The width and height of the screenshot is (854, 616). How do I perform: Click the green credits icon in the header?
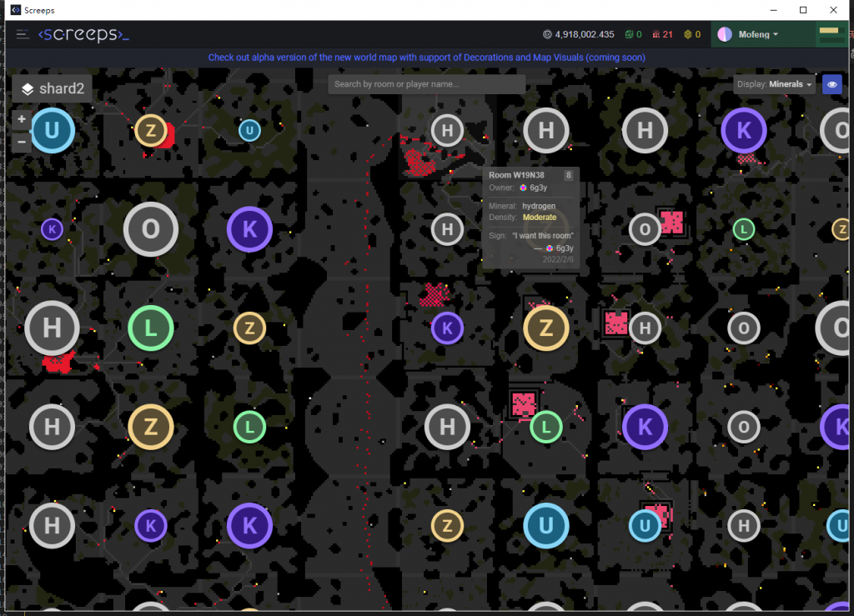coord(630,34)
